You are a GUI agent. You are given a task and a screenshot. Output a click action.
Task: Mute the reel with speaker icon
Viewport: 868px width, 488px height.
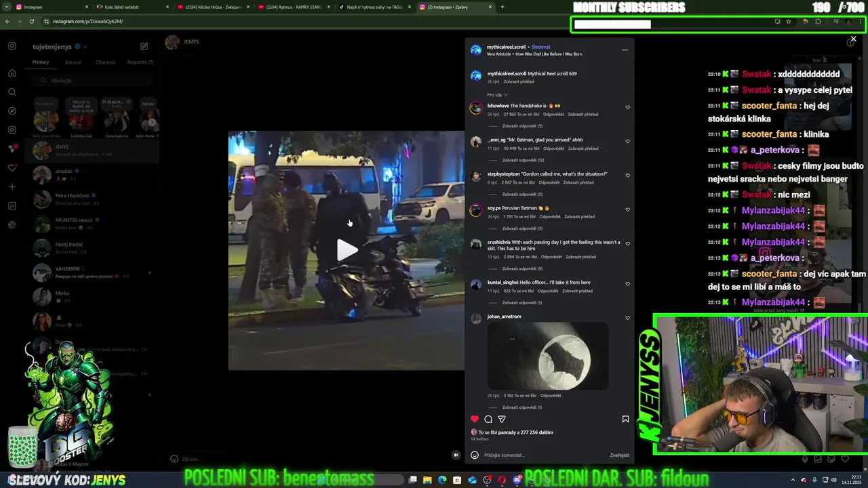[x=456, y=455]
